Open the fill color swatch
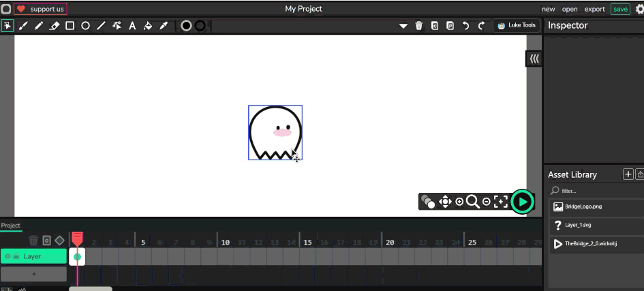 click(186, 26)
